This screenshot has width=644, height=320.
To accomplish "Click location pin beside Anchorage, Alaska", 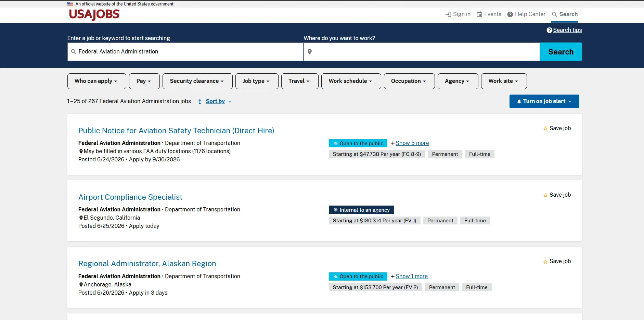I will click(81, 285).
